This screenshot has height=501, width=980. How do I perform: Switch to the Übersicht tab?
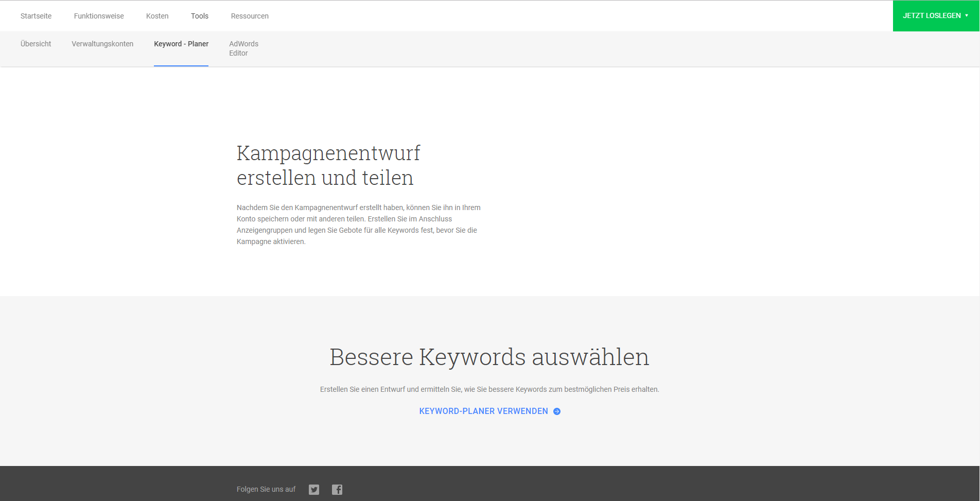(x=36, y=44)
